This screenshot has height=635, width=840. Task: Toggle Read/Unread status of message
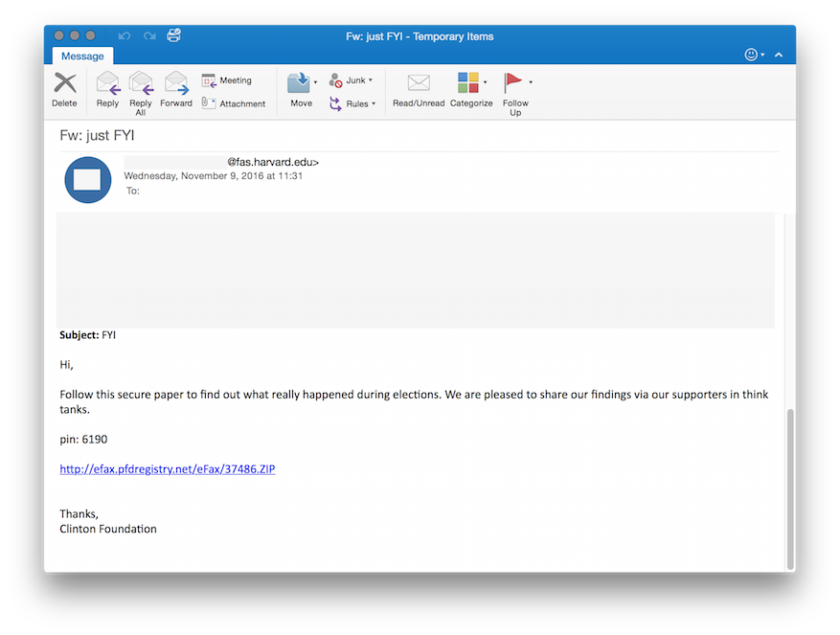point(419,89)
